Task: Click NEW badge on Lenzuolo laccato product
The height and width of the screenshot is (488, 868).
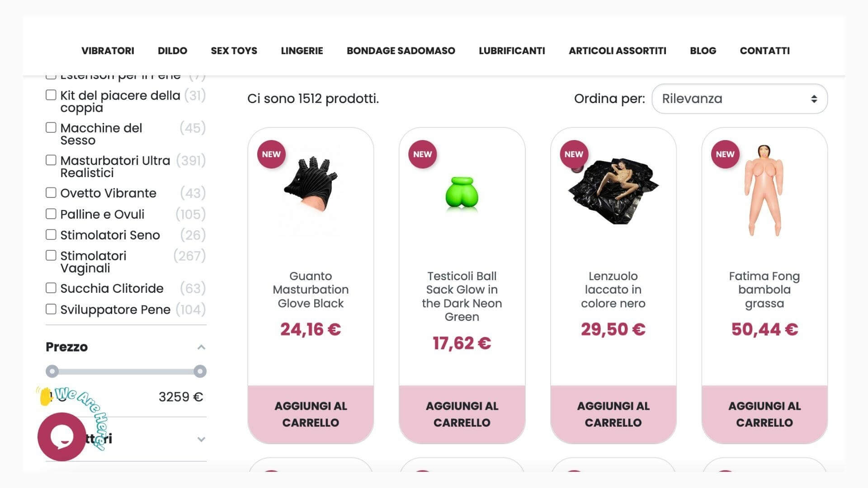Action: click(574, 154)
